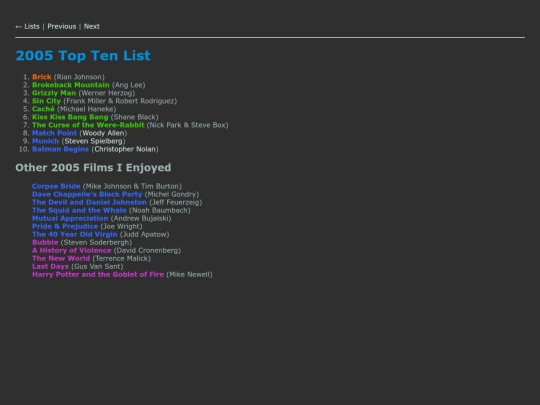Open the Caché film link

[43, 109]
